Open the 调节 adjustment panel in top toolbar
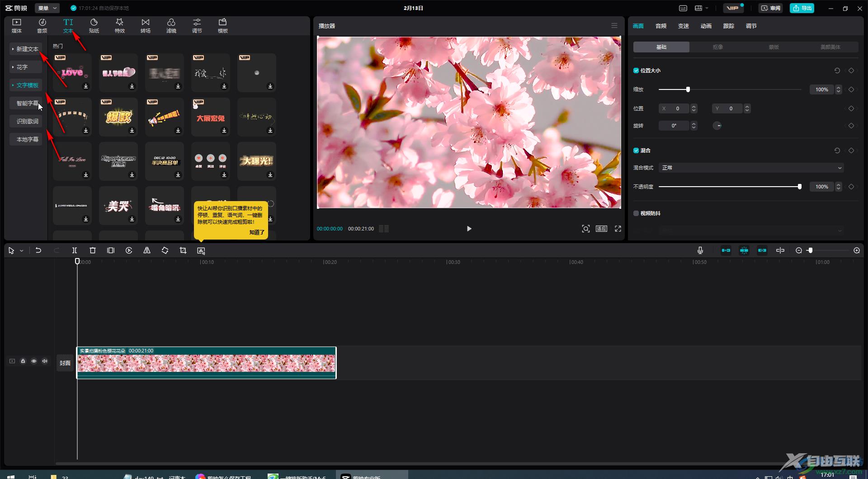868x479 pixels. [197, 26]
